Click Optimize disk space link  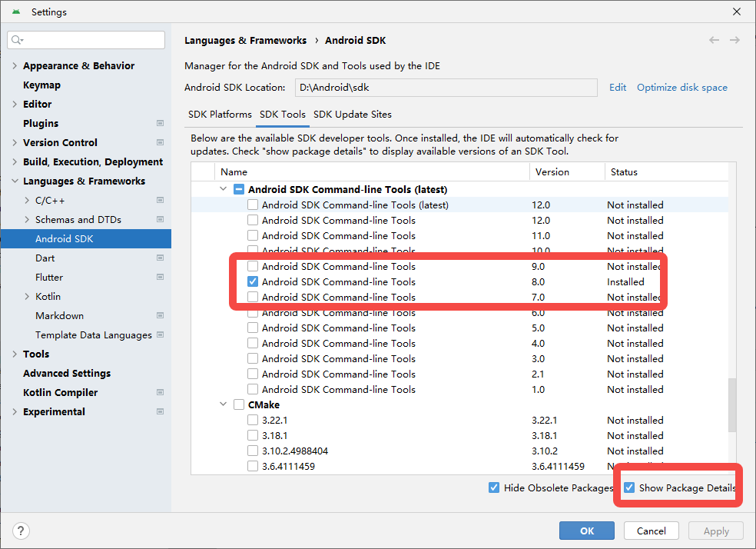[682, 88]
